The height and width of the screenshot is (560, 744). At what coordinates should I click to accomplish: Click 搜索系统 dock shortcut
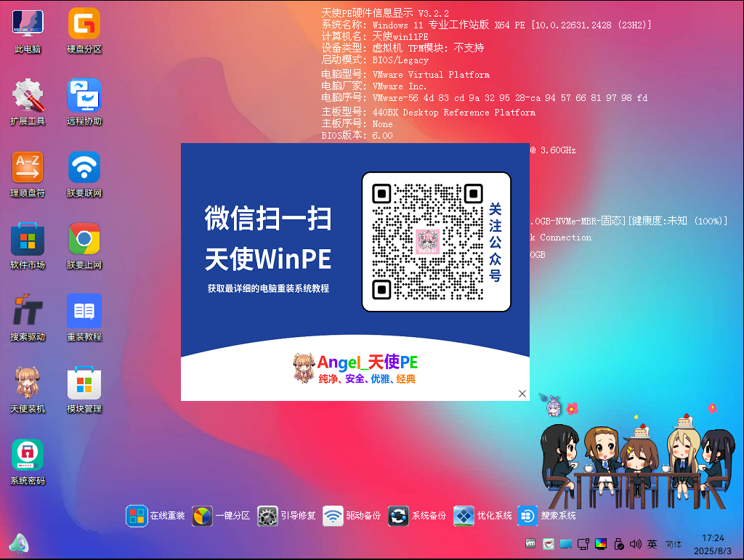coord(546,516)
